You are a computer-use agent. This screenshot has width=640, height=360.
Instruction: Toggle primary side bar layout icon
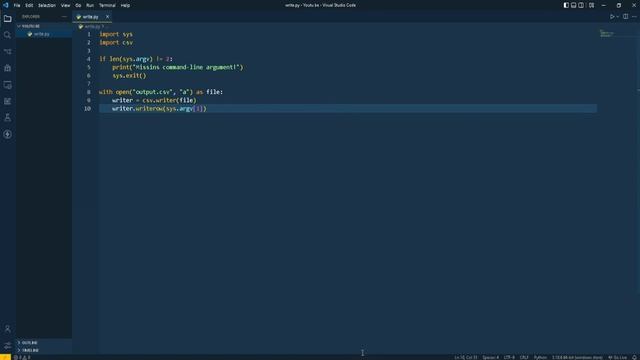(566, 5)
